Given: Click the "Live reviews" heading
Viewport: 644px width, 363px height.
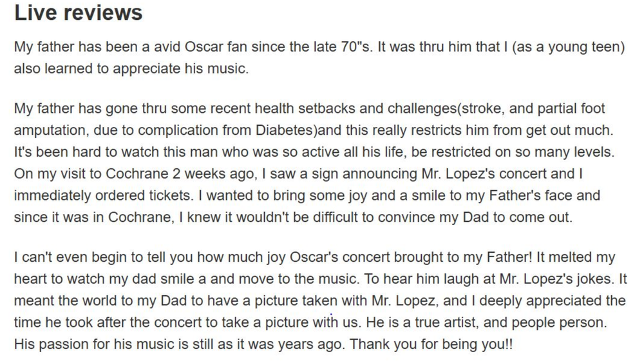Looking at the screenshot, I should [78, 13].
